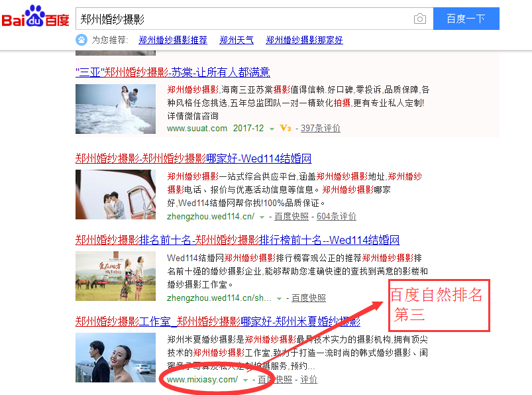This screenshot has width=532, height=395.
Task: Expand the dropdown arrow after zhengzhou.wed114.cn/
Action: point(262,217)
